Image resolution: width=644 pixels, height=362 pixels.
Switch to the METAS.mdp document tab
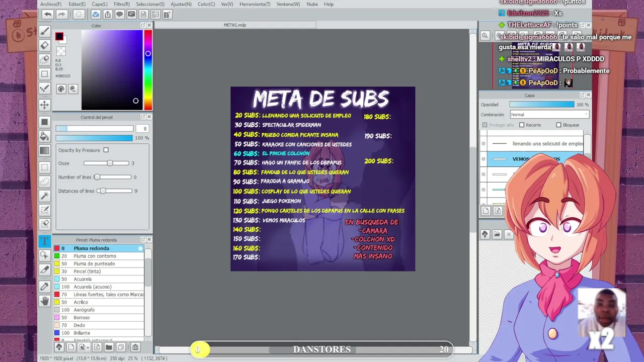click(x=235, y=25)
